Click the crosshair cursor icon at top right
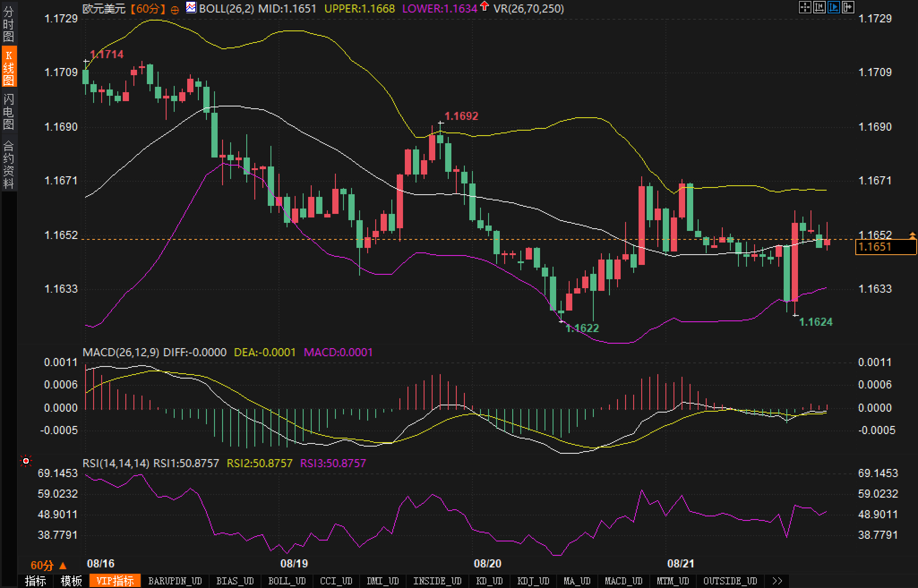Viewport: 918px width, 588px height. coord(805,7)
